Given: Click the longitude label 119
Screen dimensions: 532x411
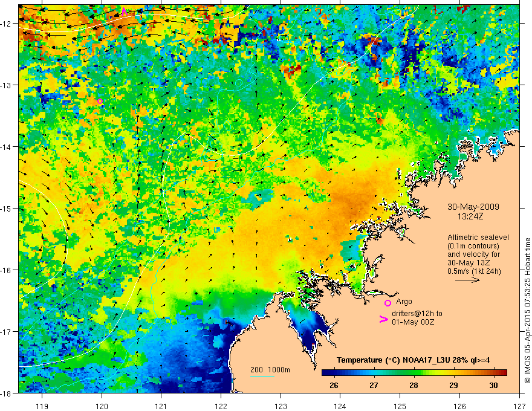Looking at the screenshot, I should click(x=42, y=406).
